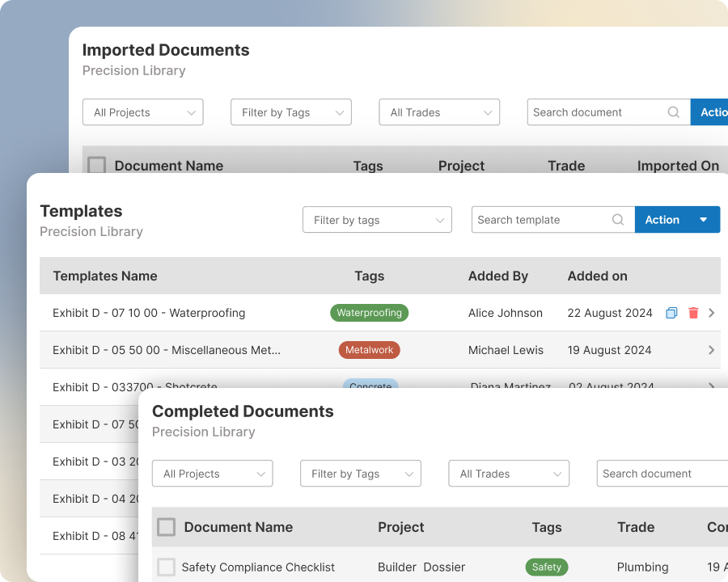The width and height of the screenshot is (728, 582).
Task: Click the red Metalwork tag
Action: [x=369, y=350]
